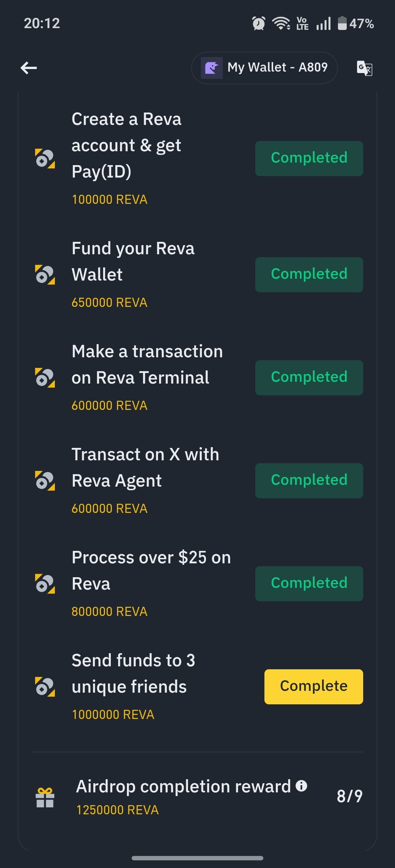The width and height of the screenshot is (395, 868).
Task: Tap coin icon beside Create a Reva account
Action: (x=45, y=159)
